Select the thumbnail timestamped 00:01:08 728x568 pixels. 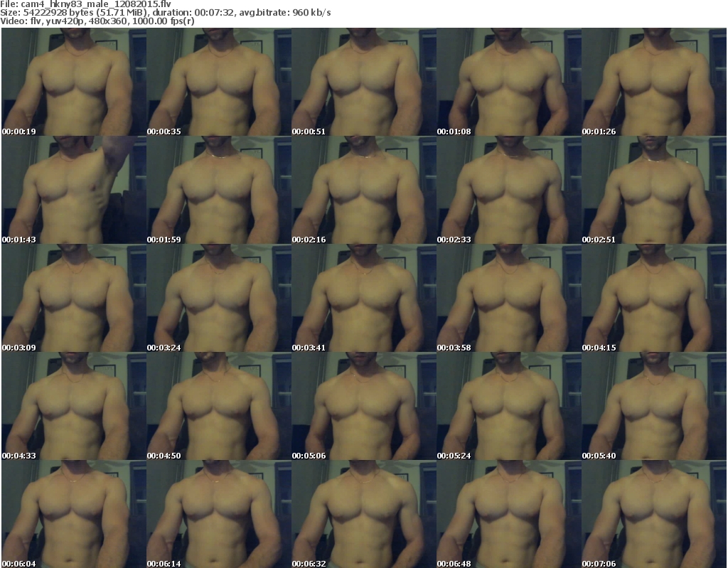coord(509,82)
